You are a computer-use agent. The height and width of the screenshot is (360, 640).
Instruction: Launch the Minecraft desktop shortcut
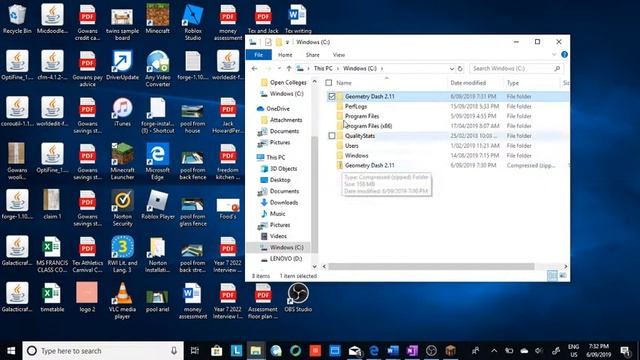click(x=158, y=18)
